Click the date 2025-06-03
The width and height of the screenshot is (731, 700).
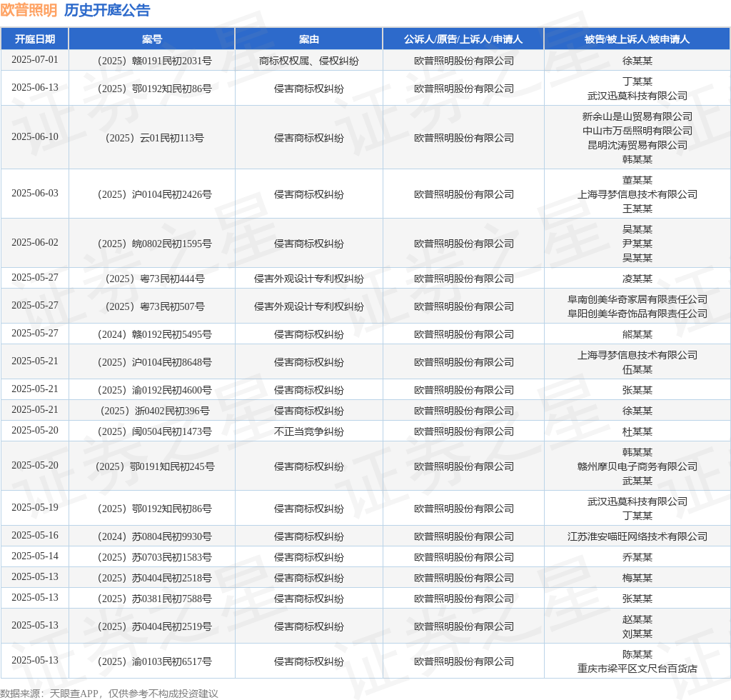click(x=35, y=193)
